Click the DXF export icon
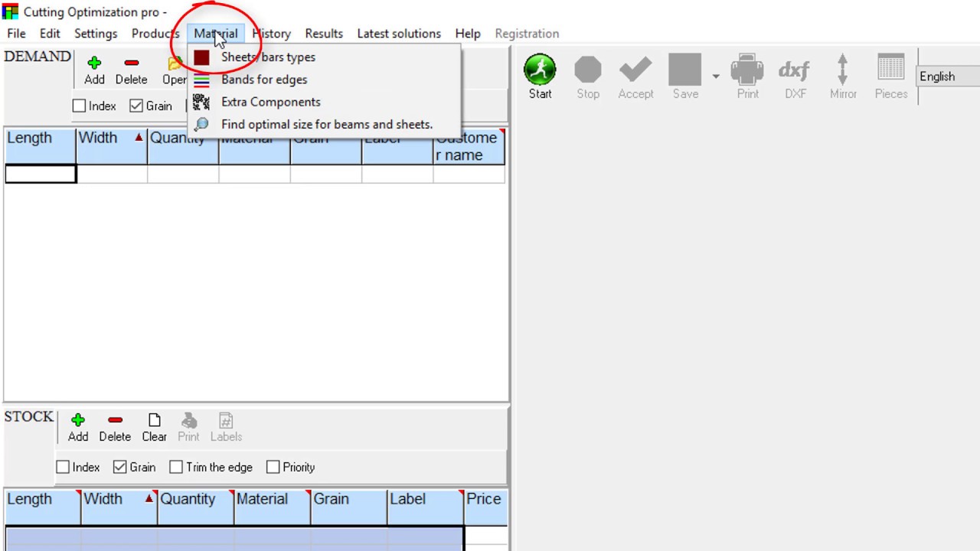This screenshot has width=980, height=551. tap(795, 70)
